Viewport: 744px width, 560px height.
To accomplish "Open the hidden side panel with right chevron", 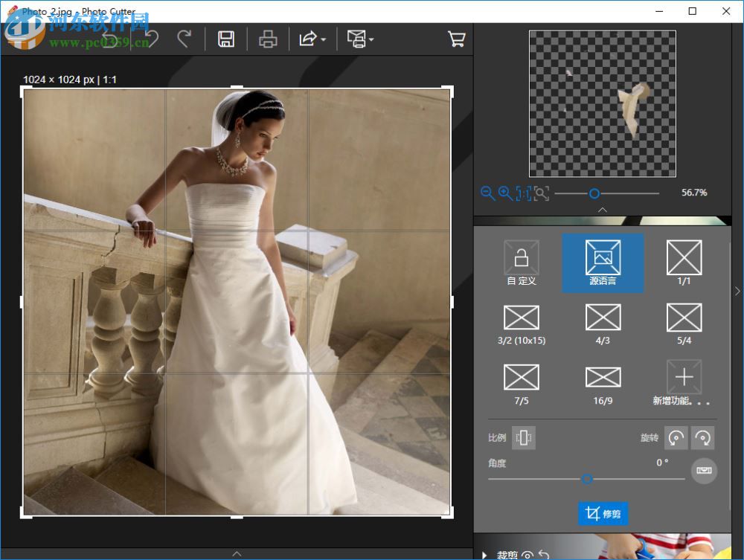I will click(x=737, y=291).
